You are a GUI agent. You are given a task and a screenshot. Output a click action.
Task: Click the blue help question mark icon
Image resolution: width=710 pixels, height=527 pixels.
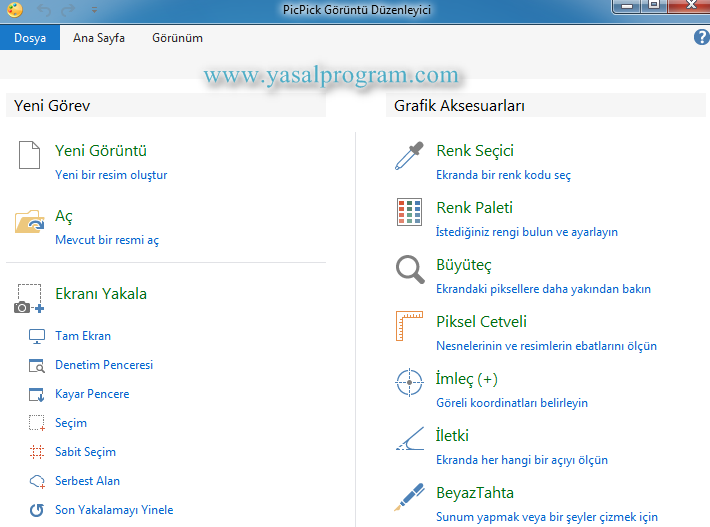click(701, 37)
